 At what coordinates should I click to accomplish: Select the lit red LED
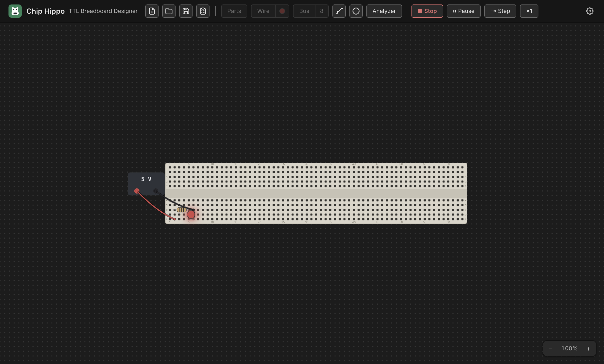191,215
